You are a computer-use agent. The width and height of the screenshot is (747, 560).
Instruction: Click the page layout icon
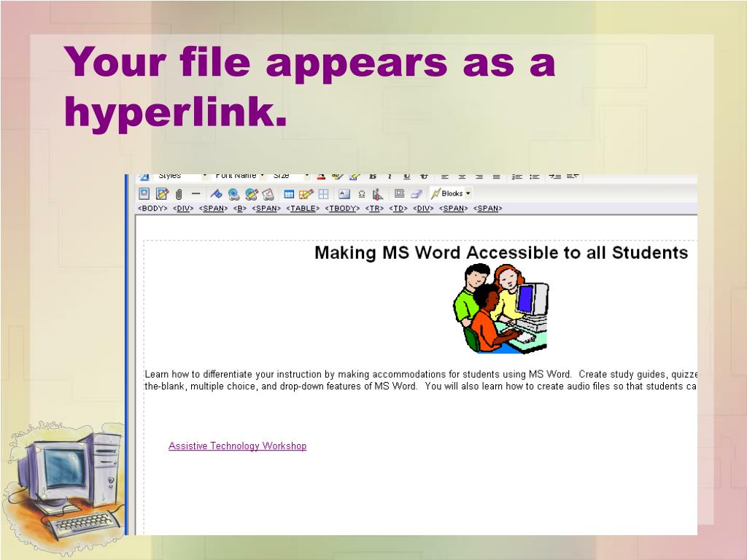click(399, 193)
